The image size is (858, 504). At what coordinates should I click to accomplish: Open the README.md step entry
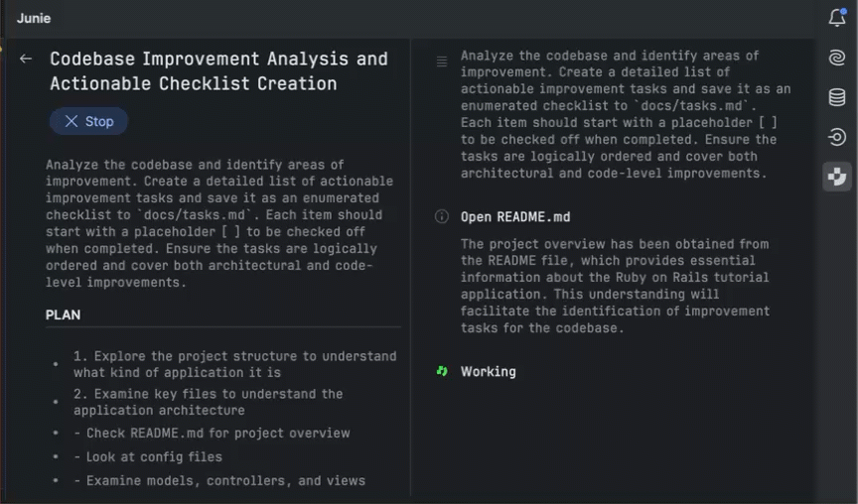pyautogui.click(x=515, y=217)
